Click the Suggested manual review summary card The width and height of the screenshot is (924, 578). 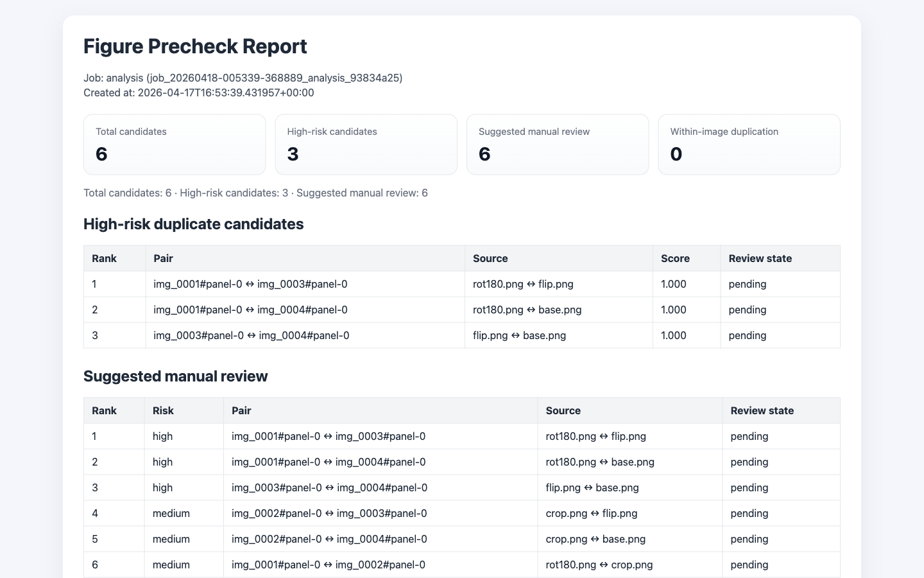[x=558, y=144]
